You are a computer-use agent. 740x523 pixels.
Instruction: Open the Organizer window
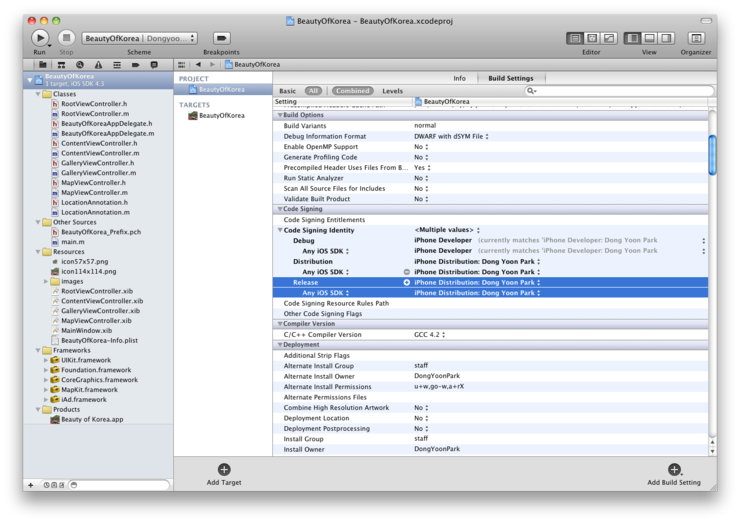tap(696, 38)
